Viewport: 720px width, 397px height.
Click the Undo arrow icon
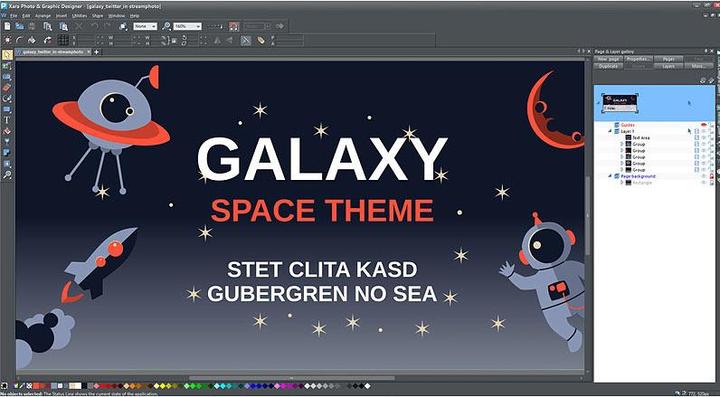pos(94,27)
